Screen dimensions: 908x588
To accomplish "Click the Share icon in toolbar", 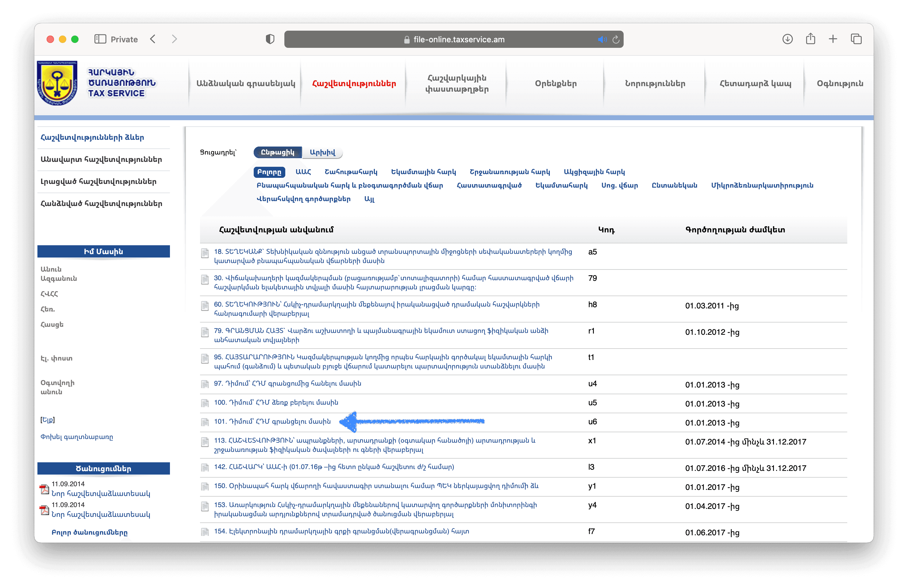I will click(810, 39).
